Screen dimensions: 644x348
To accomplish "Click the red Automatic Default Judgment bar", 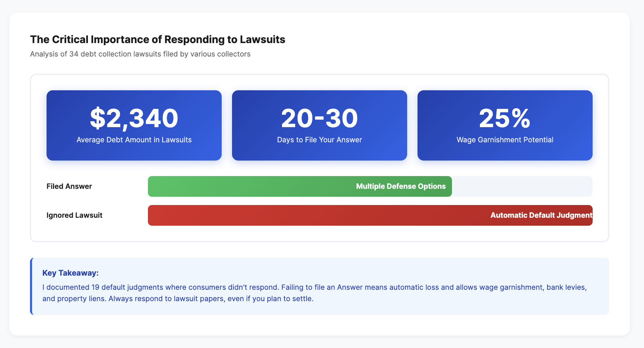I will coord(370,215).
